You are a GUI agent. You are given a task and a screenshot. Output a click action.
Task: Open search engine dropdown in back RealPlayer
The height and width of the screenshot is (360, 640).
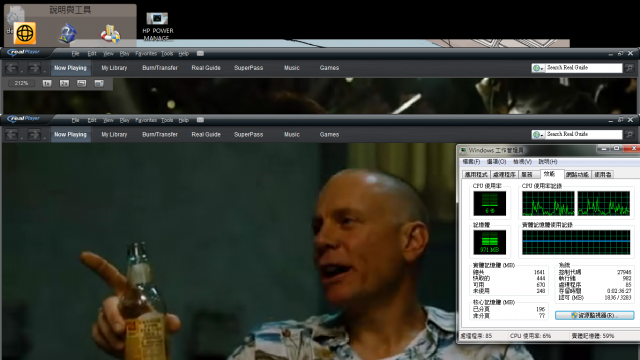(539, 68)
